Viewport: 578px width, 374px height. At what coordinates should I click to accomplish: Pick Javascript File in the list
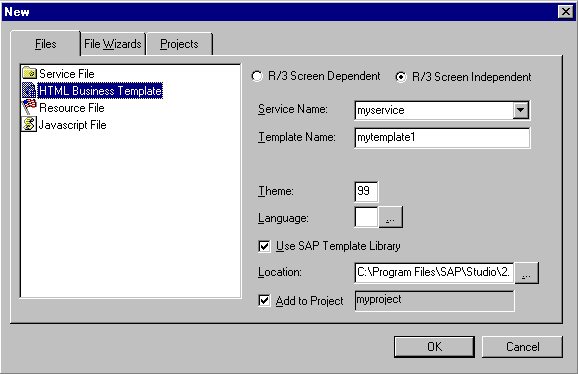73,125
